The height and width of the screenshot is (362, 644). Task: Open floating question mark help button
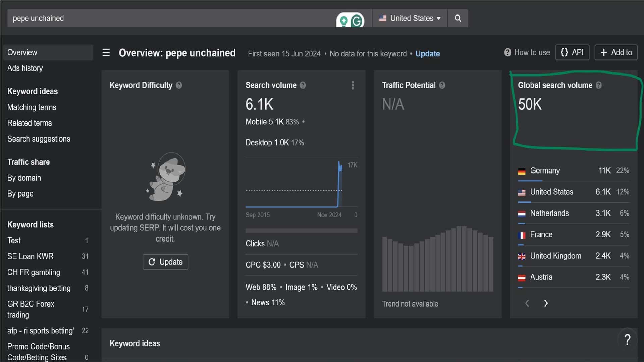point(627,340)
